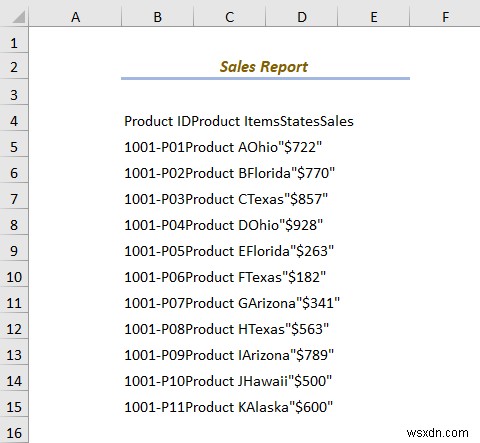Select column A header
The width and height of the screenshot is (480, 443).
(x=75, y=17)
